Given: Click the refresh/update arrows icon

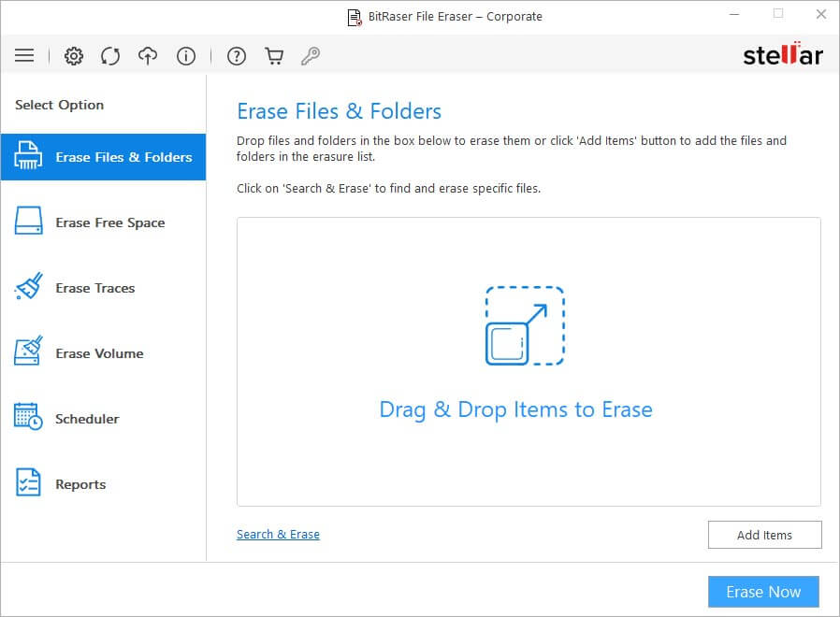Looking at the screenshot, I should click(110, 56).
